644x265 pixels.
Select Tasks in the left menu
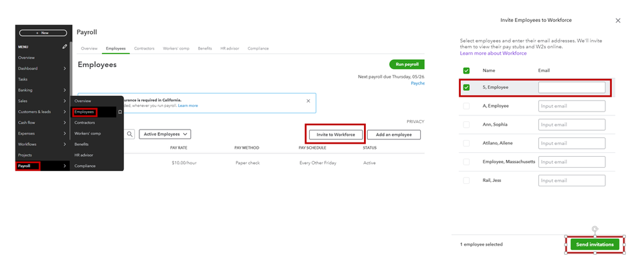[x=23, y=79]
